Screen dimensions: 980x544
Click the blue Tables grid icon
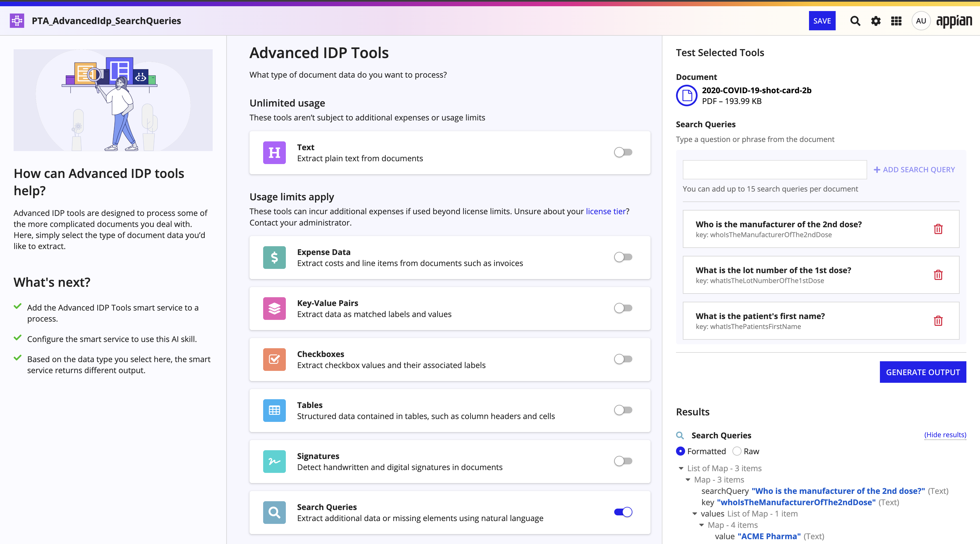[274, 411]
